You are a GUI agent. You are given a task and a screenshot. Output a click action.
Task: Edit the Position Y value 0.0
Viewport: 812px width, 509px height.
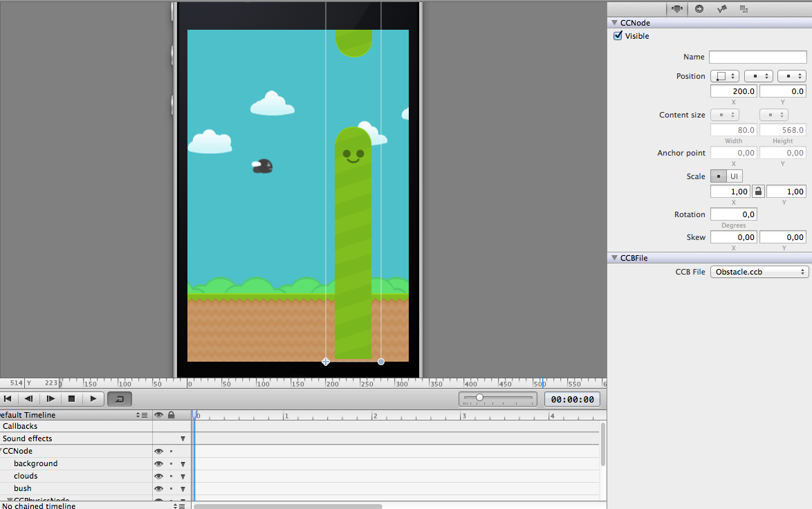[783, 91]
